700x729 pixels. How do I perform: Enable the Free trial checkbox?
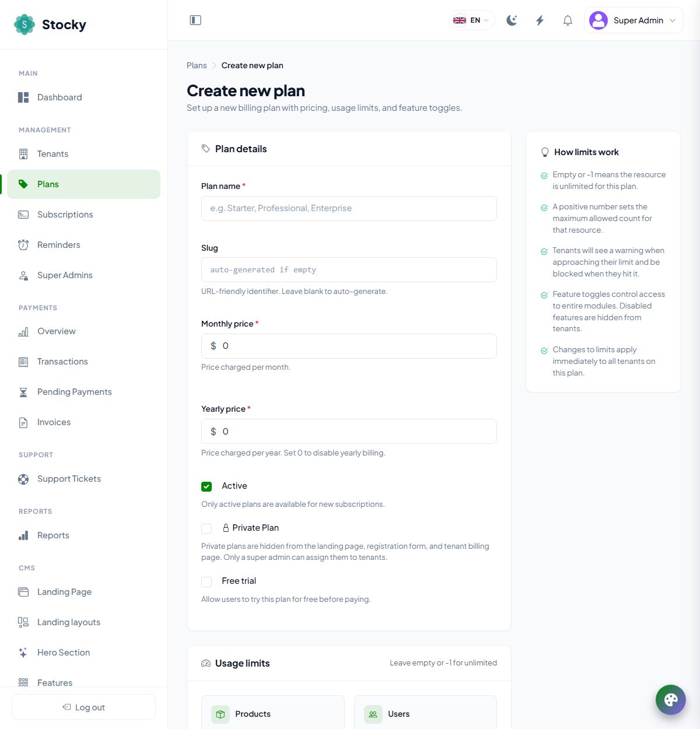pos(206,581)
